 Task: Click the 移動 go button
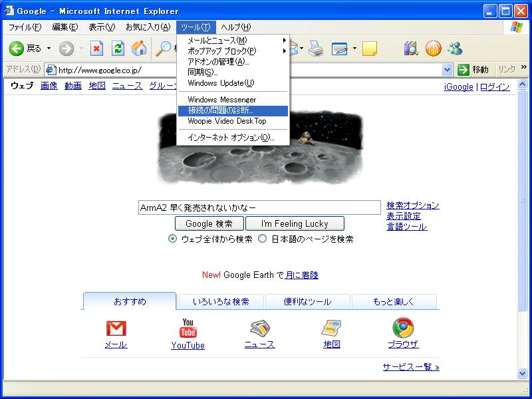click(473, 70)
